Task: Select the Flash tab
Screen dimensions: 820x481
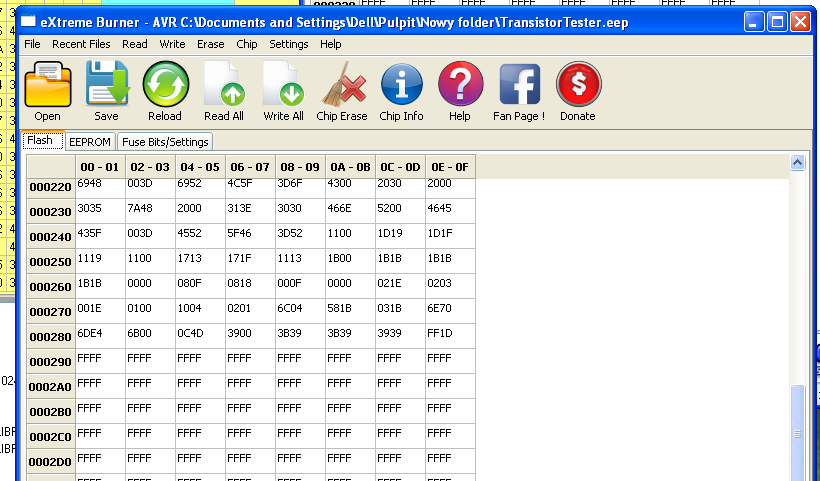Action: [x=40, y=141]
